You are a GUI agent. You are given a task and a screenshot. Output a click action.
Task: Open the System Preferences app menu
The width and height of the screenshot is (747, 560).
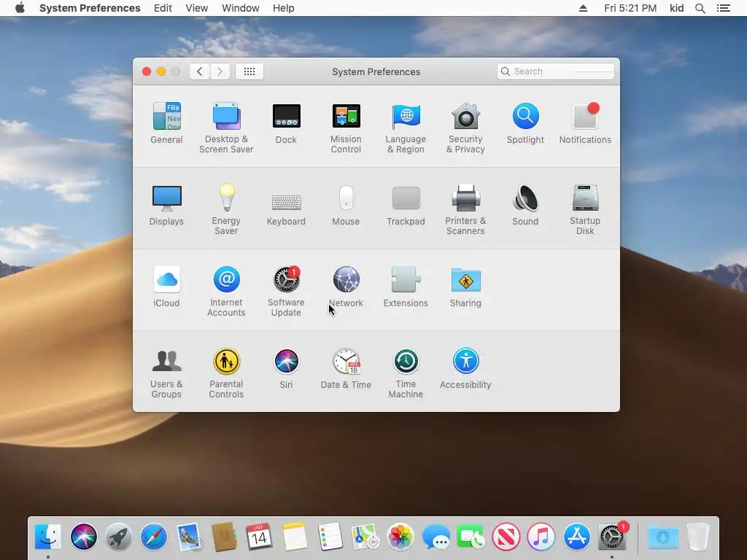tap(90, 8)
